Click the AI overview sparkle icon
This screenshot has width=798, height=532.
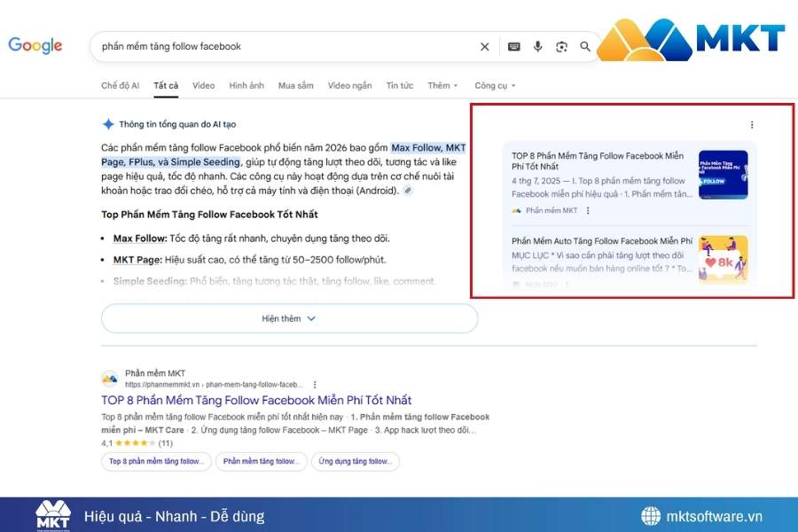[x=109, y=124]
